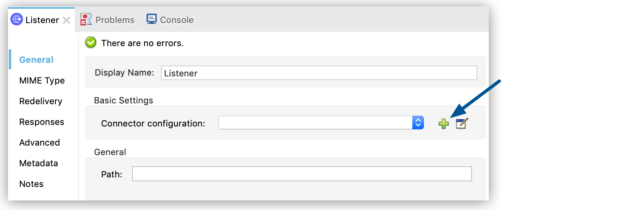Go to the MIME Type section

(x=42, y=80)
